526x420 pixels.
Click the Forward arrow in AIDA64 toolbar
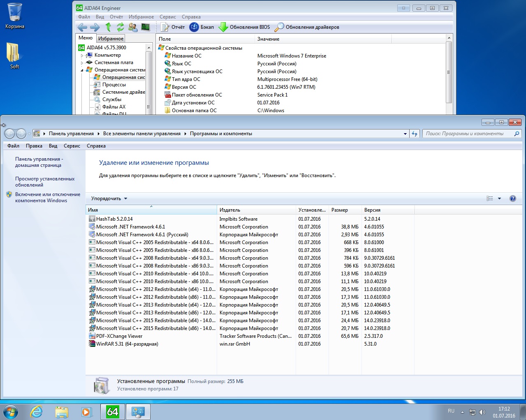[95, 27]
